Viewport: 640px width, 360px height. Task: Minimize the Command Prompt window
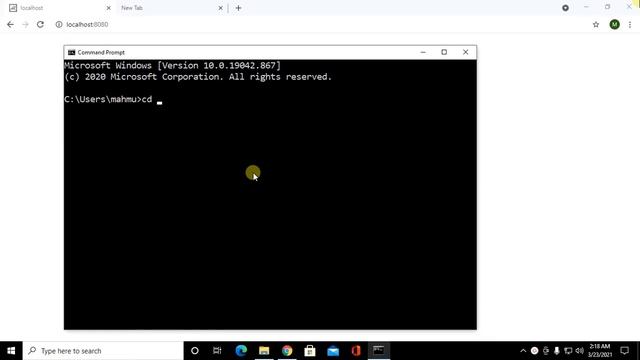423,52
